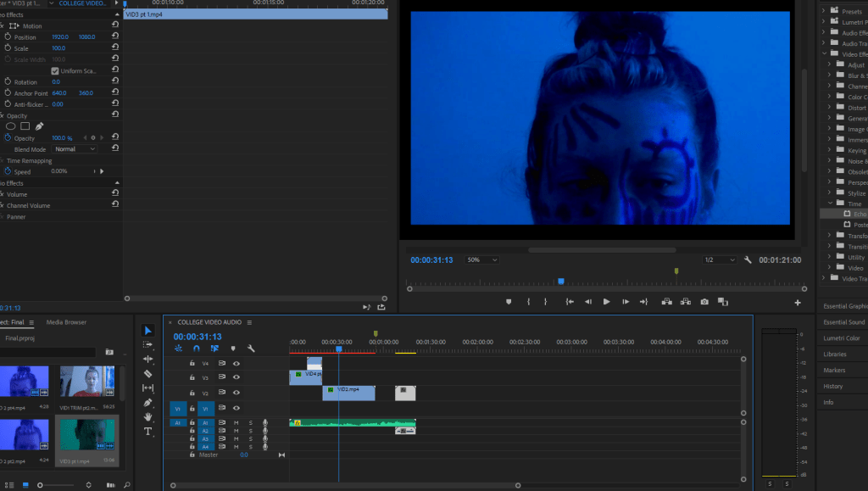Create ellipse mask under Opacity
This screenshot has width=868, height=491.
tap(11, 126)
